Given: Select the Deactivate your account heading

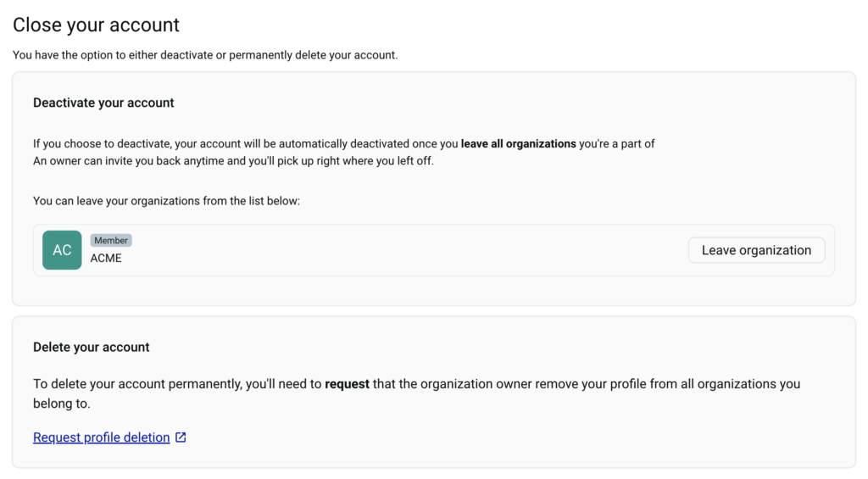Looking at the screenshot, I should click(103, 103).
